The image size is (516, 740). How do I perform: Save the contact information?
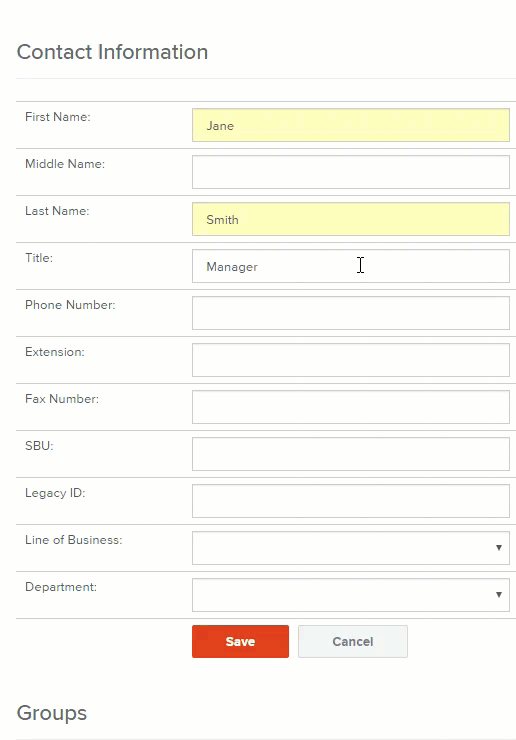[240, 641]
